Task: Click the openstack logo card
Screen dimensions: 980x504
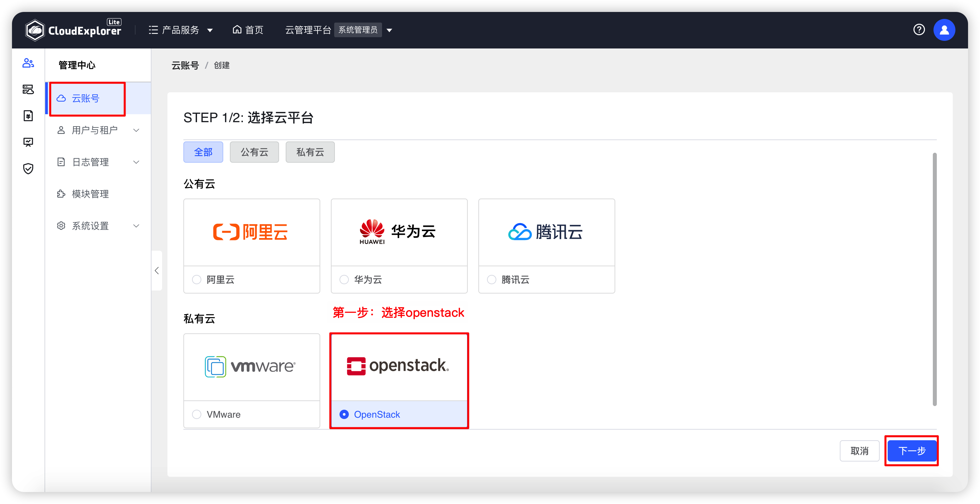Action: [x=399, y=367]
